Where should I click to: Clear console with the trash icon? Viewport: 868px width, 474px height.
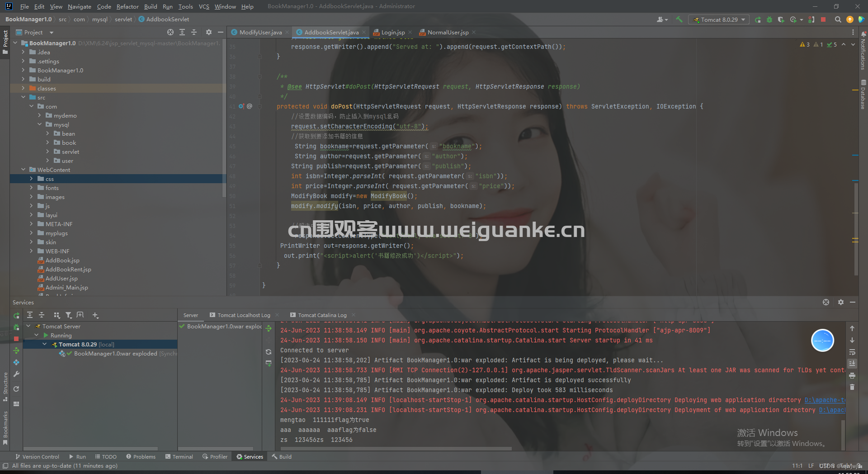pyautogui.click(x=852, y=387)
